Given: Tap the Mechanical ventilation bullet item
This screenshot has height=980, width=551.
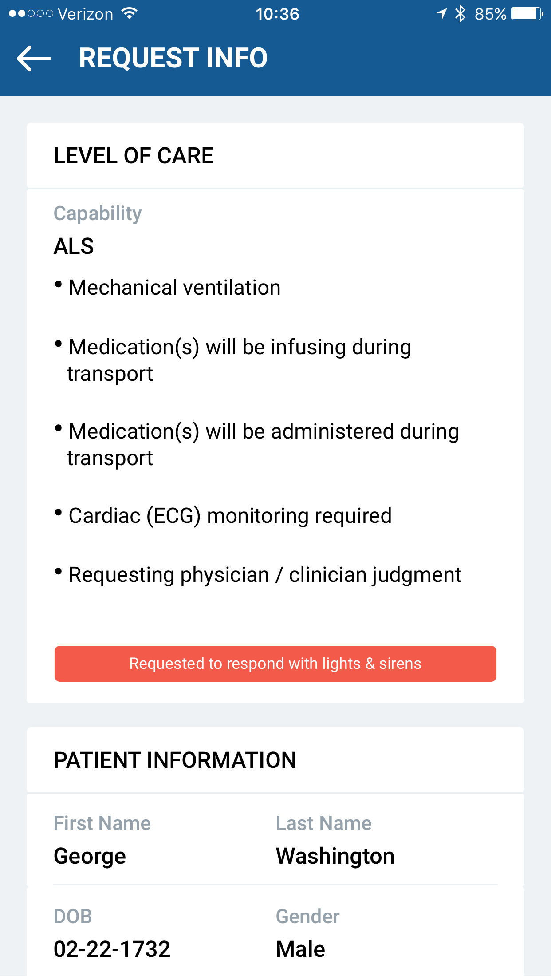Looking at the screenshot, I should tap(174, 288).
